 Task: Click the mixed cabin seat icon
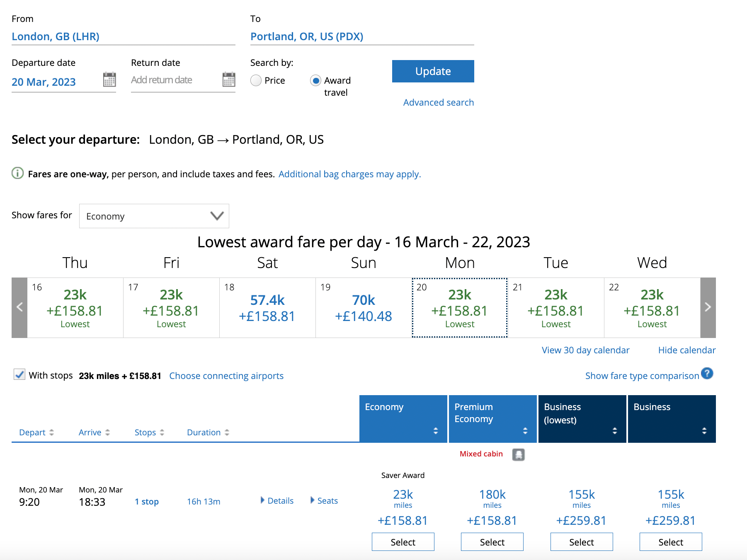[x=518, y=454]
